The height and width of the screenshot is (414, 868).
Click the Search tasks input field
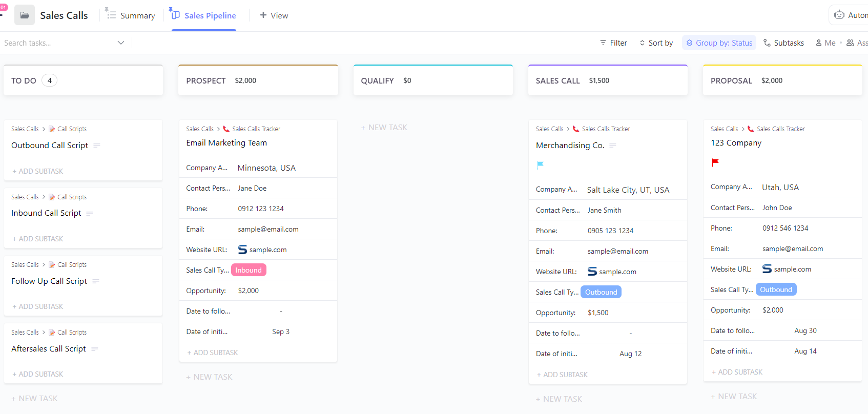tap(56, 43)
